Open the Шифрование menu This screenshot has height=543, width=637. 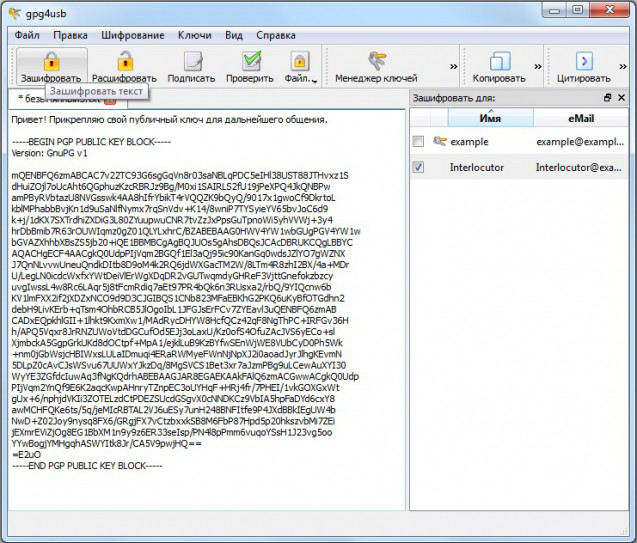132,35
